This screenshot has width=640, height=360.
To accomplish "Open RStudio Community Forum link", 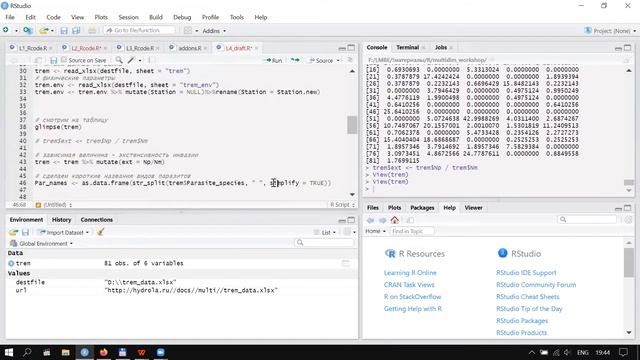I will pos(536,284).
